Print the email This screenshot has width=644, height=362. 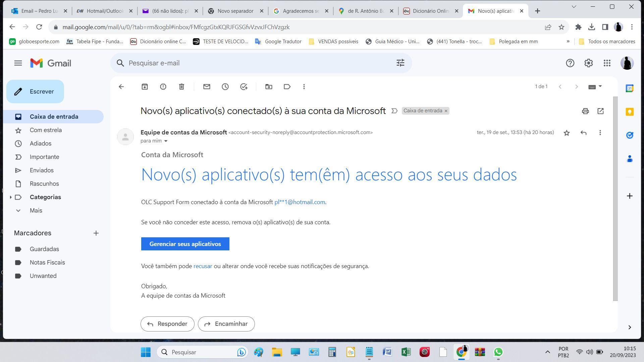585,111
